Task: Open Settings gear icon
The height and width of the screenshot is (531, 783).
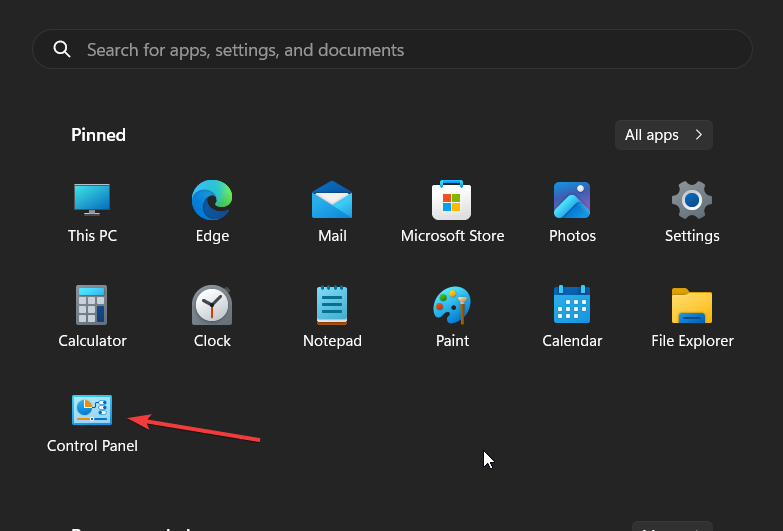Action: [x=692, y=201]
